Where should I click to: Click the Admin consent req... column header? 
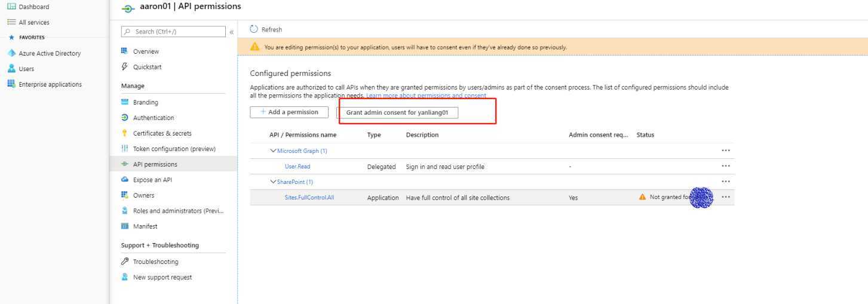pos(599,135)
